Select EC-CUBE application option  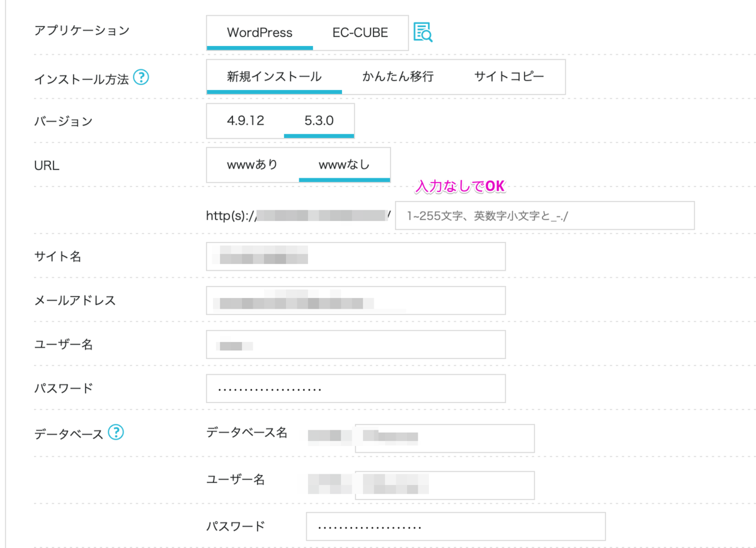[x=360, y=33]
